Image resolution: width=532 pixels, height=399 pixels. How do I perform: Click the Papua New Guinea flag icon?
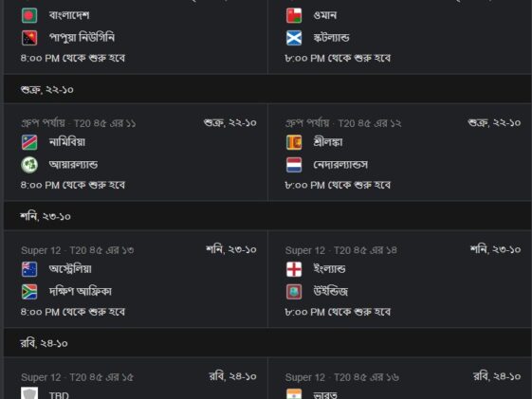click(x=29, y=38)
